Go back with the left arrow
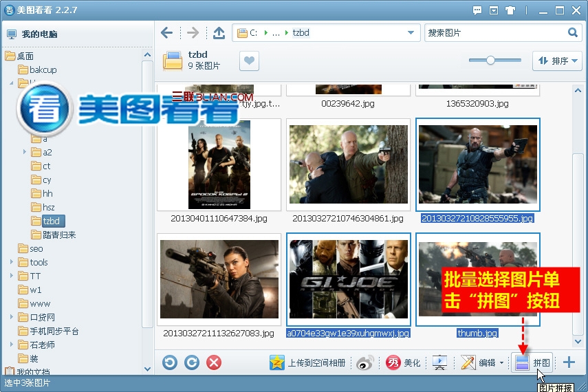Viewport: 588px width, 392px height. pyautogui.click(x=166, y=33)
